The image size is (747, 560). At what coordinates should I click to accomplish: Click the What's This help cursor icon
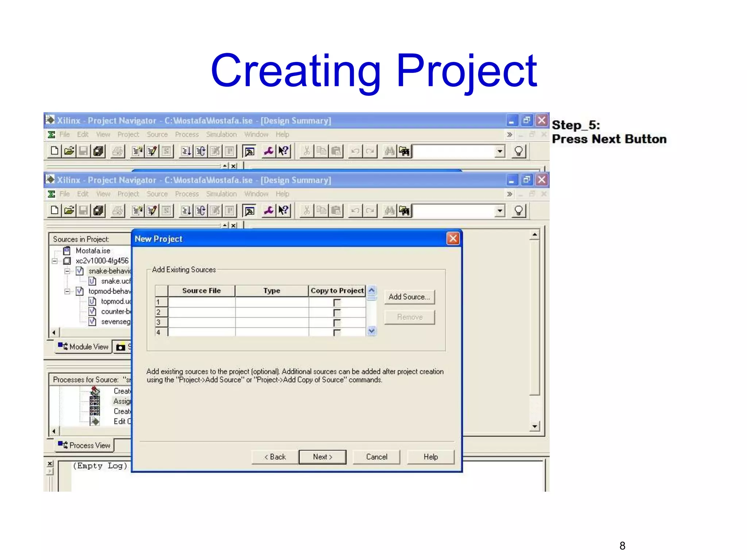(284, 211)
